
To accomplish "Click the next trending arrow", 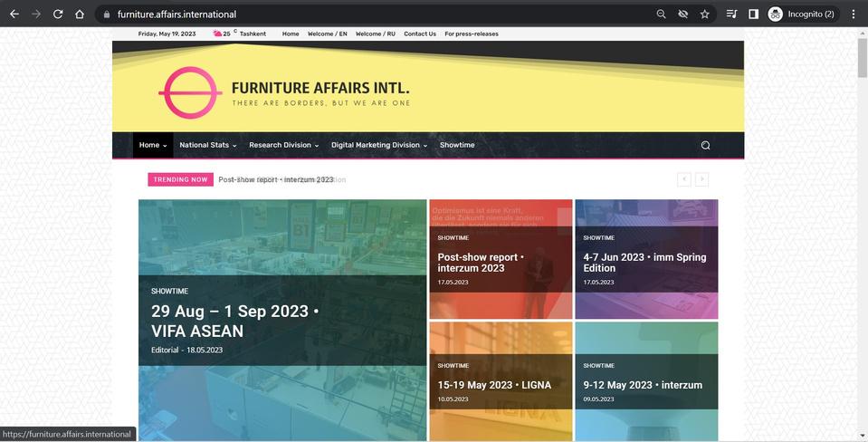I will click(702, 179).
